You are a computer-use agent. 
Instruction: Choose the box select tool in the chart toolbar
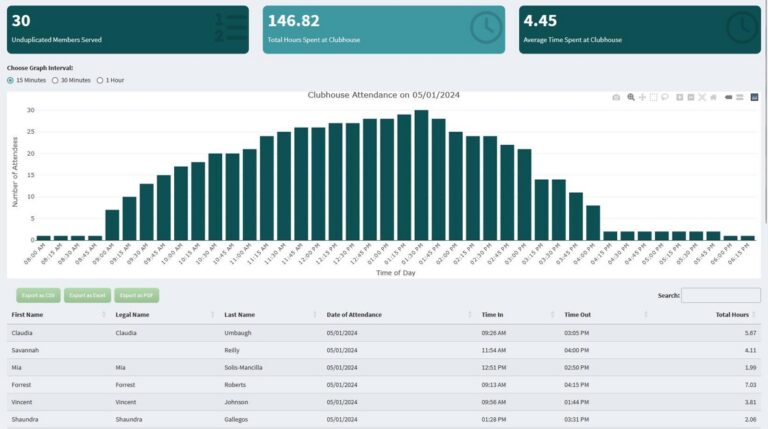[x=653, y=97]
